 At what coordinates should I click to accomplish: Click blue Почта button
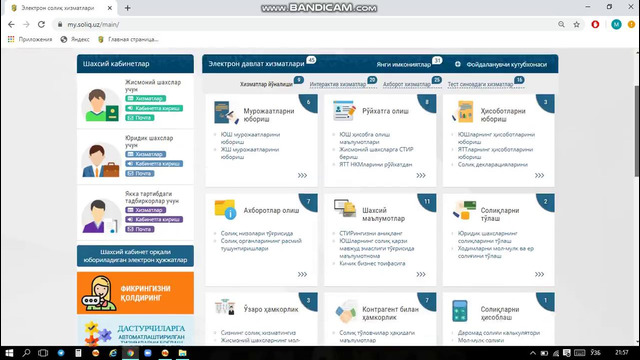(x=140, y=173)
